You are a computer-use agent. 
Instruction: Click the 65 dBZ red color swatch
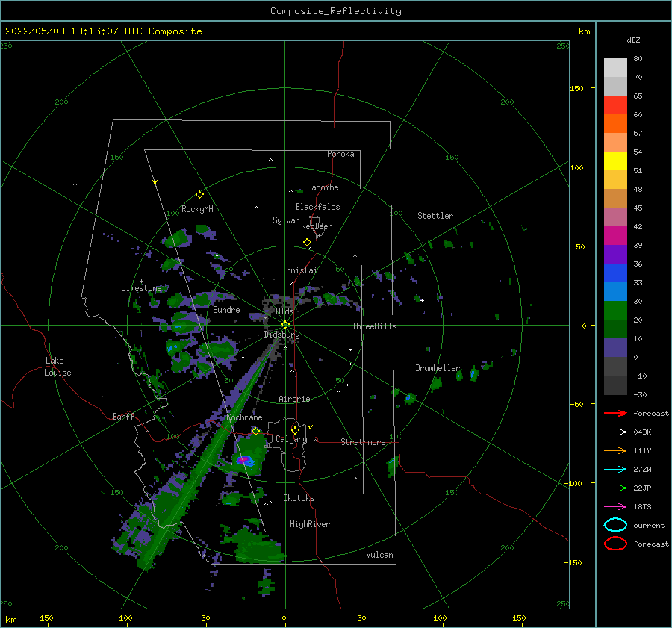click(x=615, y=105)
